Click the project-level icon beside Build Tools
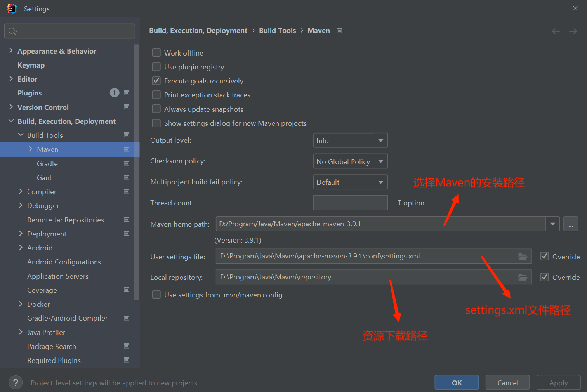Image resolution: width=587 pixels, height=392 pixels. coord(127,135)
